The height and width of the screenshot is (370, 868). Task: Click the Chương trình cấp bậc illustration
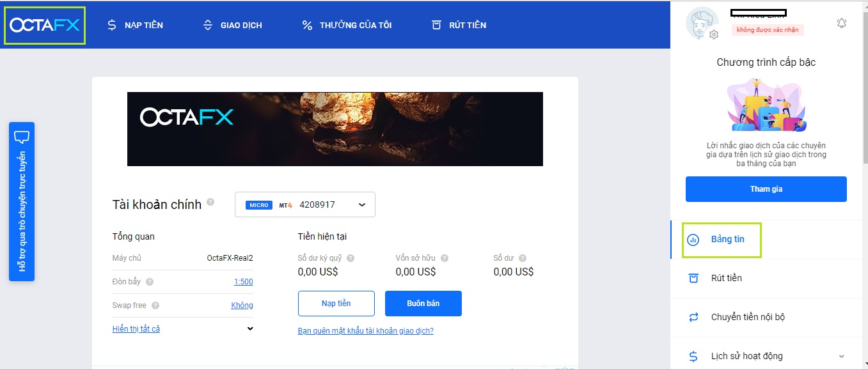pyautogui.click(x=766, y=105)
